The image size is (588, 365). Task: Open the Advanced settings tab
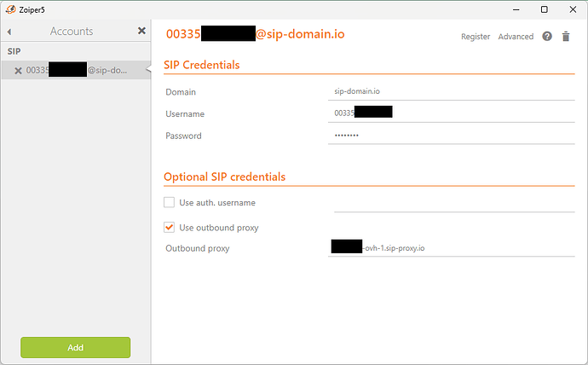(516, 37)
